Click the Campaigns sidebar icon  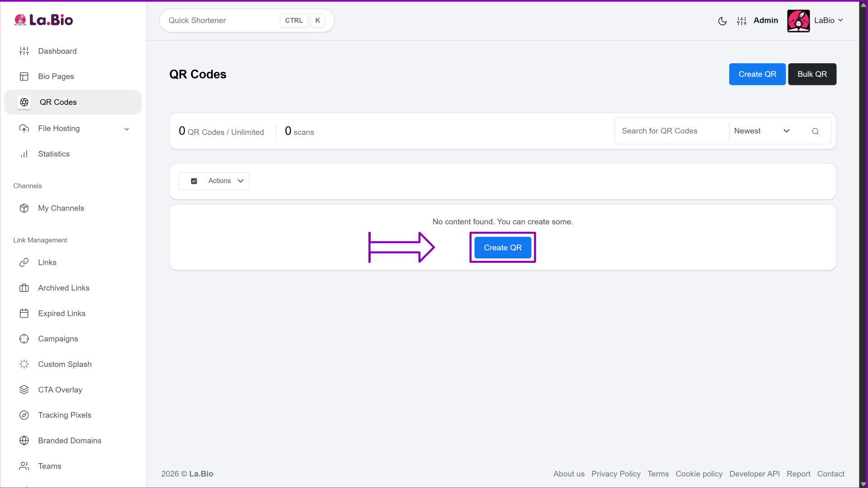click(24, 339)
